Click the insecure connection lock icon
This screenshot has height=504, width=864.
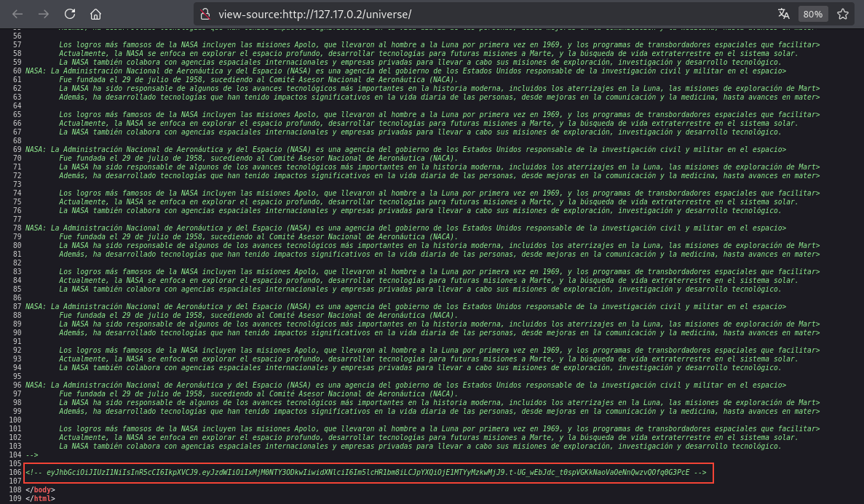coord(205,15)
